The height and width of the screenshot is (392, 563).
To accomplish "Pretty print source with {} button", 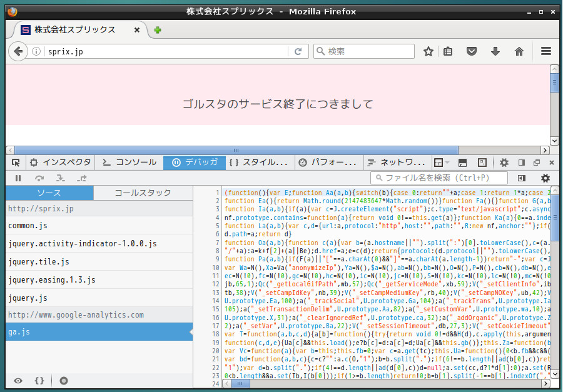I will click(x=39, y=381).
